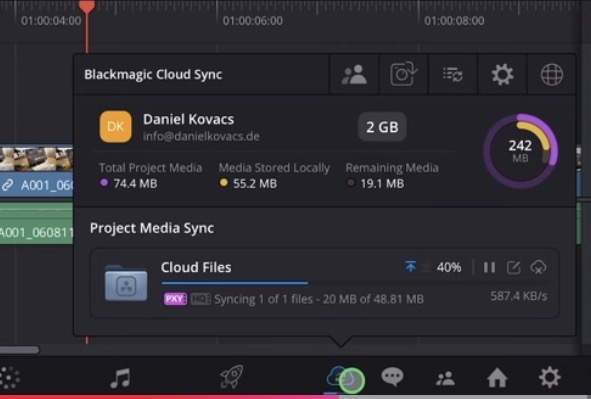This screenshot has height=399, width=591.
Task: Click the dotted circle page icon in bottom bar
Action: [9, 378]
